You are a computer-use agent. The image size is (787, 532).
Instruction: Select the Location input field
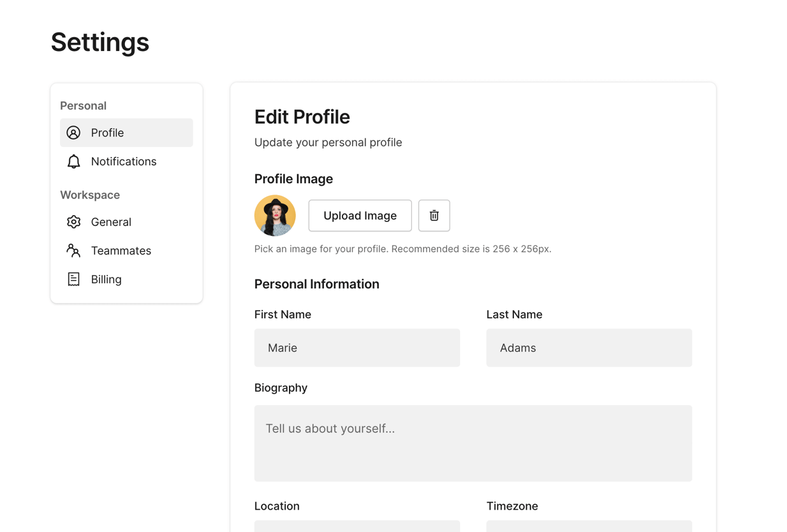(357, 526)
